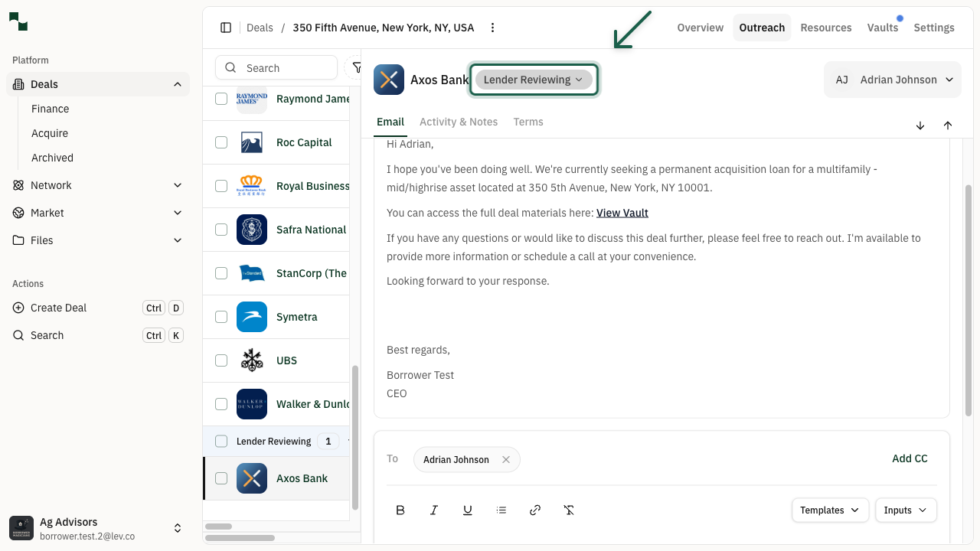
Task: Open lender filters with the funnel icon
Action: [x=358, y=67]
